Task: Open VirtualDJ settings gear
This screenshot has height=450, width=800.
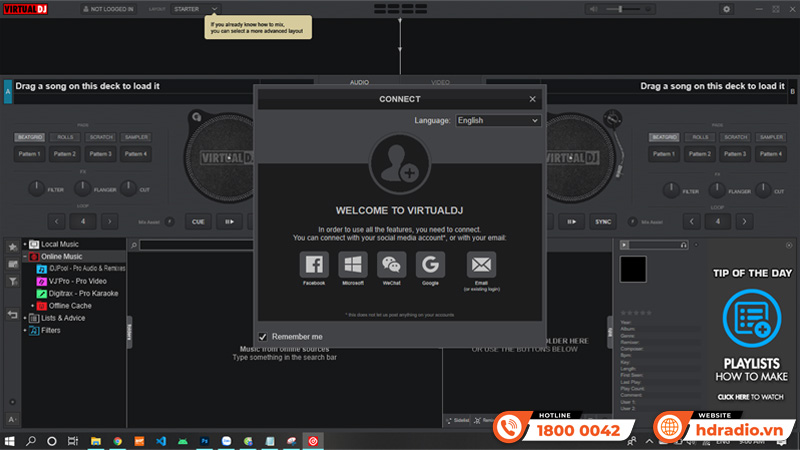Action: pos(727,9)
